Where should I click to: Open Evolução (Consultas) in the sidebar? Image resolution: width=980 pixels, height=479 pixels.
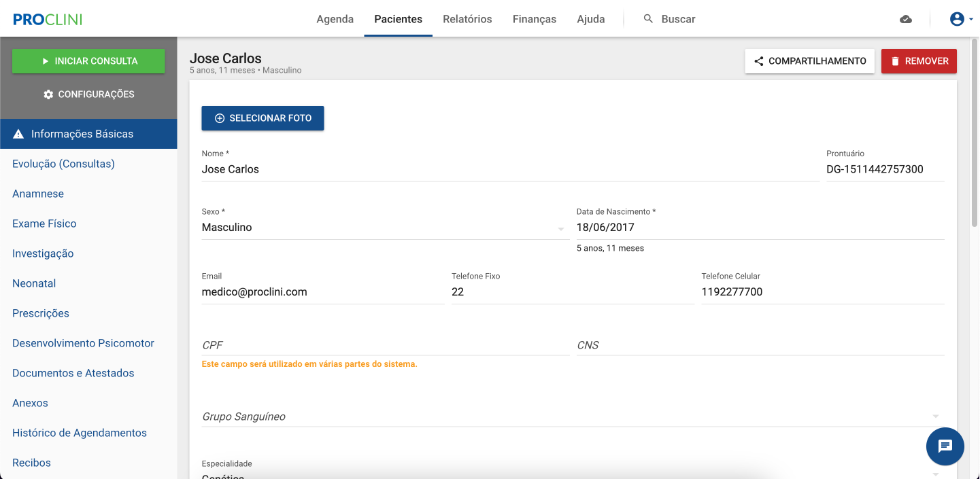[x=63, y=164]
